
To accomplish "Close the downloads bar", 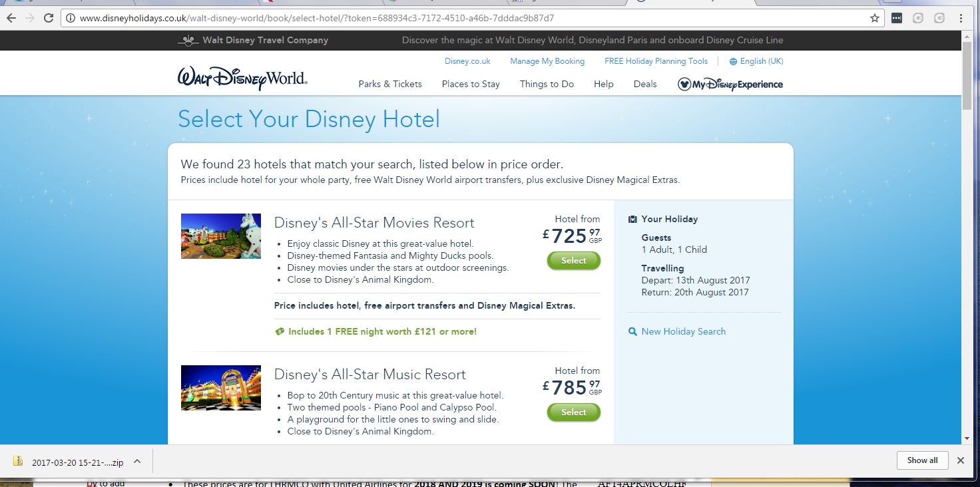I will (961, 460).
